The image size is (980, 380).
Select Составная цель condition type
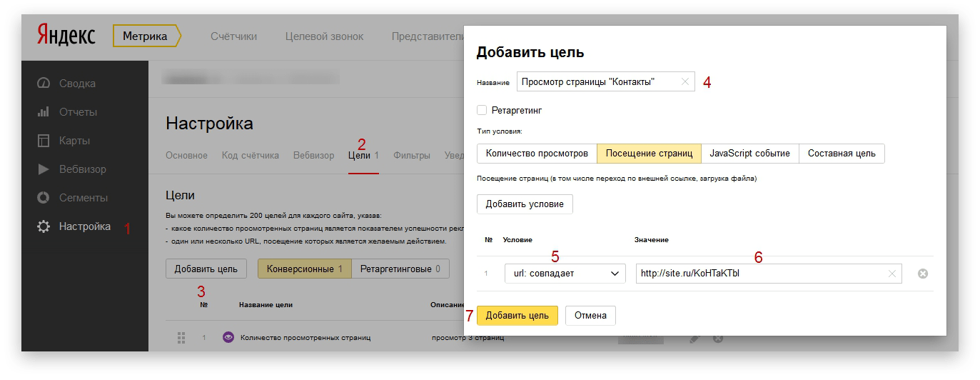coord(842,154)
